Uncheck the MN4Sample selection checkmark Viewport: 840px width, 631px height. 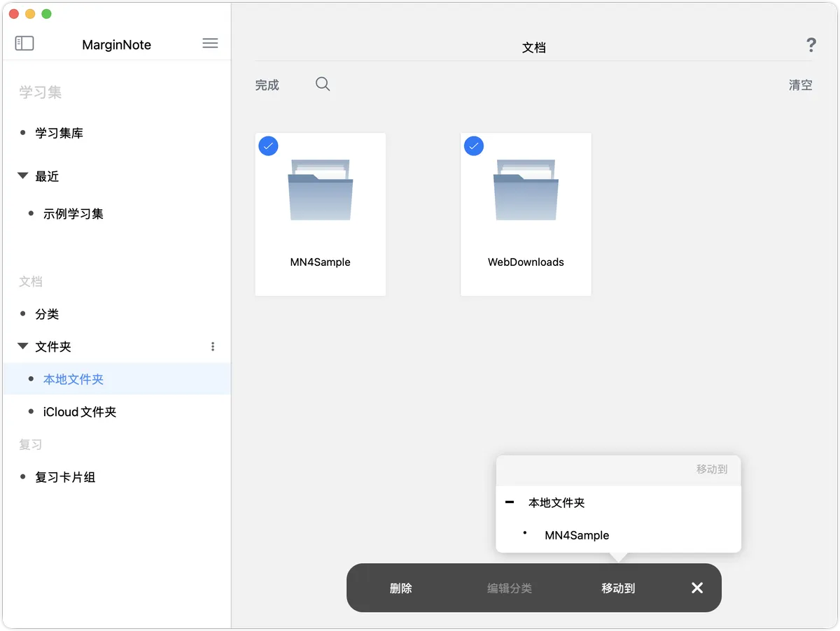click(269, 146)
